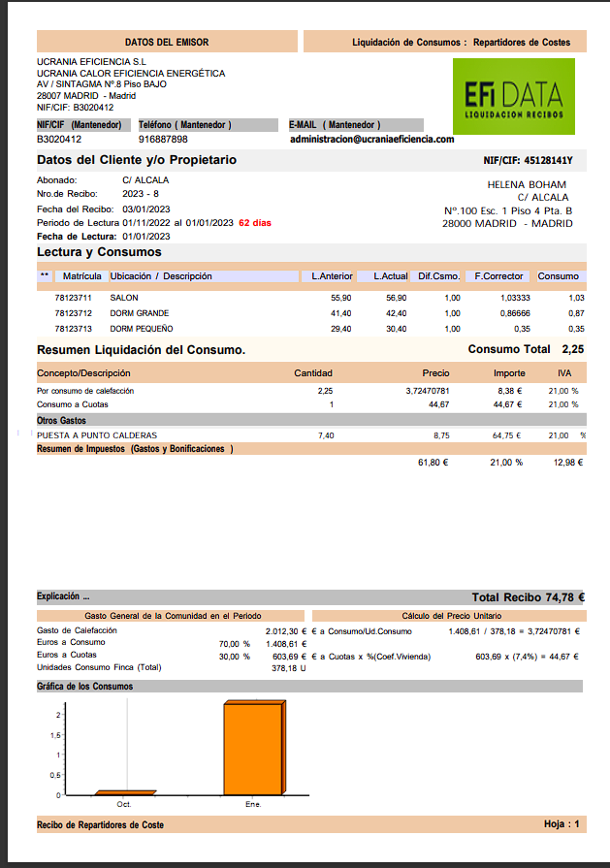Screen dimensions: 610x868
Task: Click the email administracion@ucraniaeficiencia.com
Action: [372, 140]
